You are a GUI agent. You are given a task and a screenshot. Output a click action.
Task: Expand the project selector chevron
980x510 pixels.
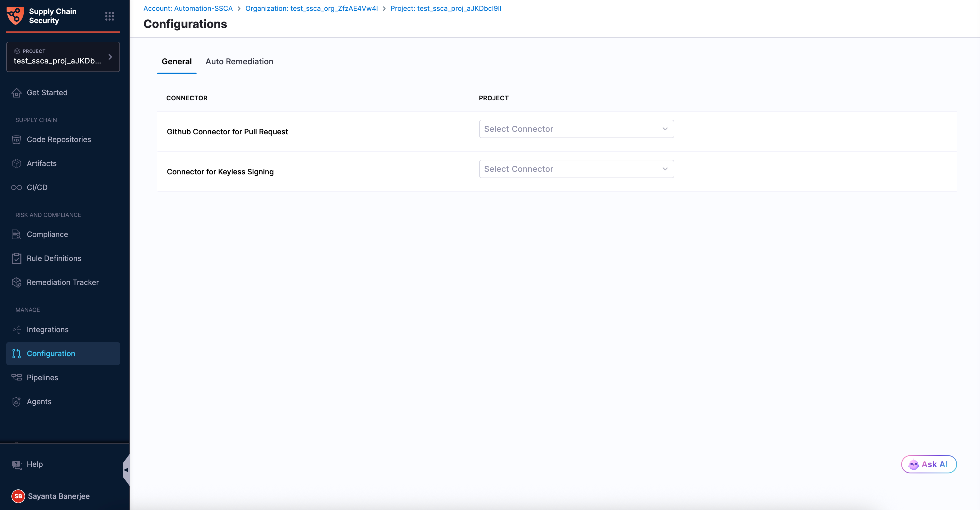coord(110,57)
